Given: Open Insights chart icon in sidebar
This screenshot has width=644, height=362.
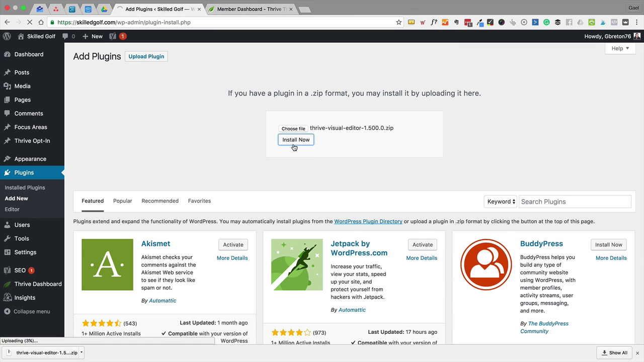Looking at the screenshot, I should (x=7, y=298).
